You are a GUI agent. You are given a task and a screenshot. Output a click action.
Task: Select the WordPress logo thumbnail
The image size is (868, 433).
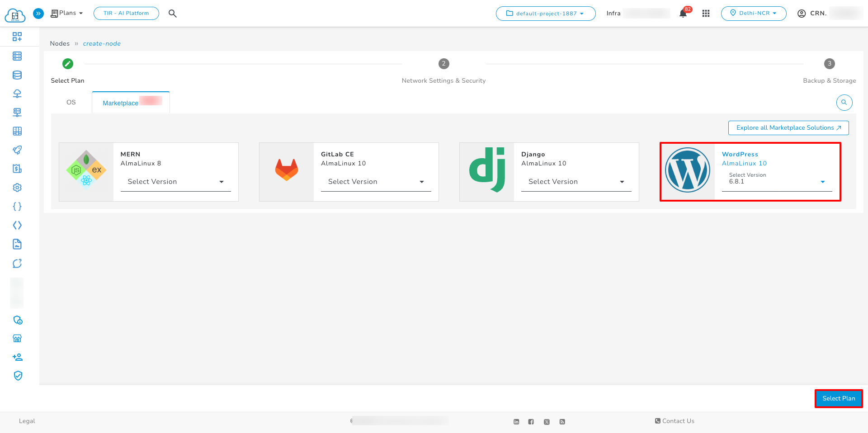point(687,170)
